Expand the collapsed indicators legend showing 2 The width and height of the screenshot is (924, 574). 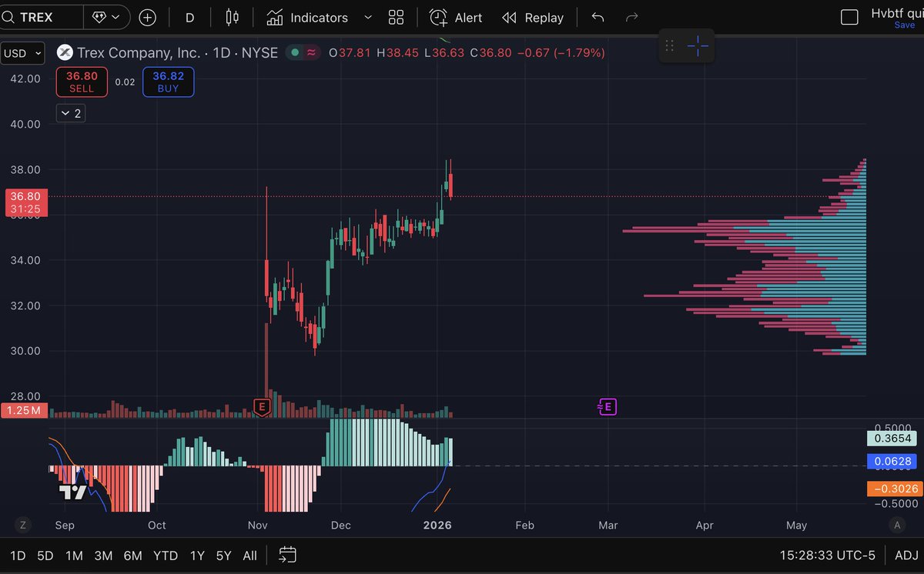pyautogui.click(x=71, y=113)
